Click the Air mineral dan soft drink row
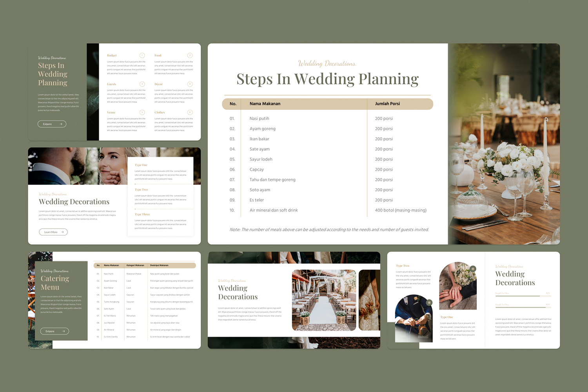 pos(274,211)
